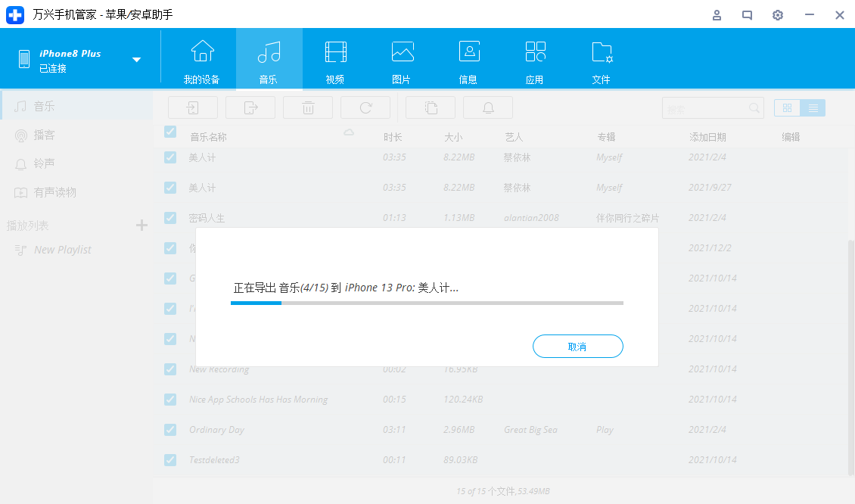This screenshot has height=504, width=855.
Task: Open the Video (视频) tab
Action: (x=335, y=59)
